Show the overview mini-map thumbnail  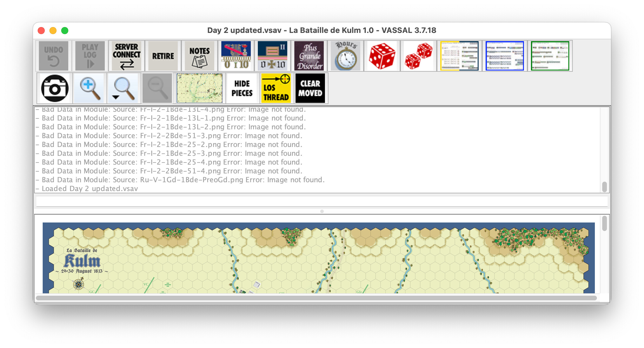pos(199,88)
